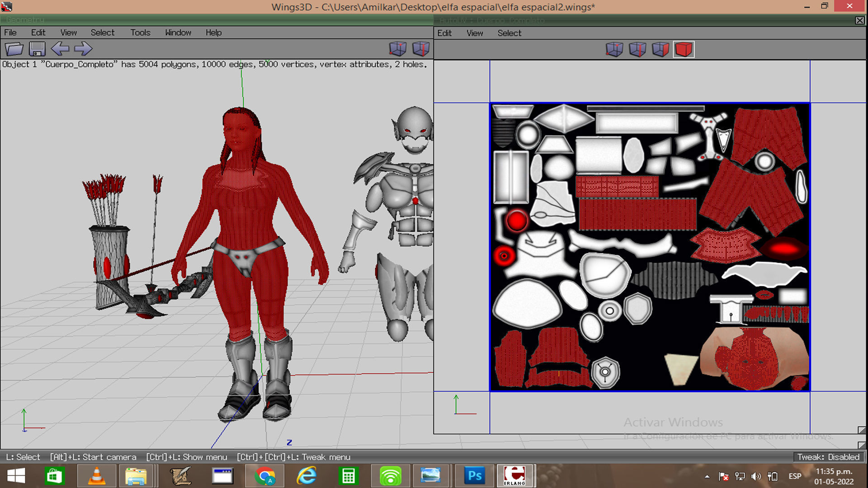
Task: Close the AutoUV window with X
Action: pyautogui.click(x=859, y=20)
